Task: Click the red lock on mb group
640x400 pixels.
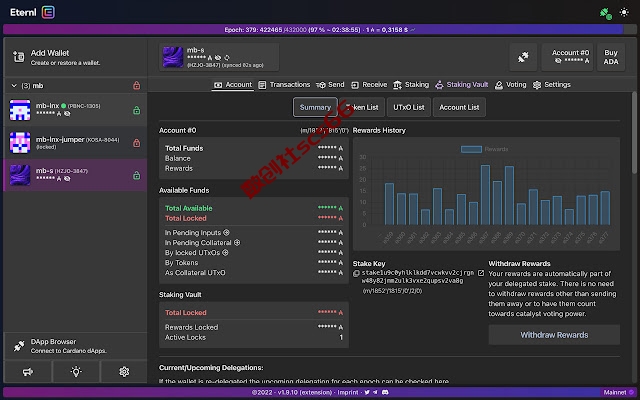Action: pos(137,85)
